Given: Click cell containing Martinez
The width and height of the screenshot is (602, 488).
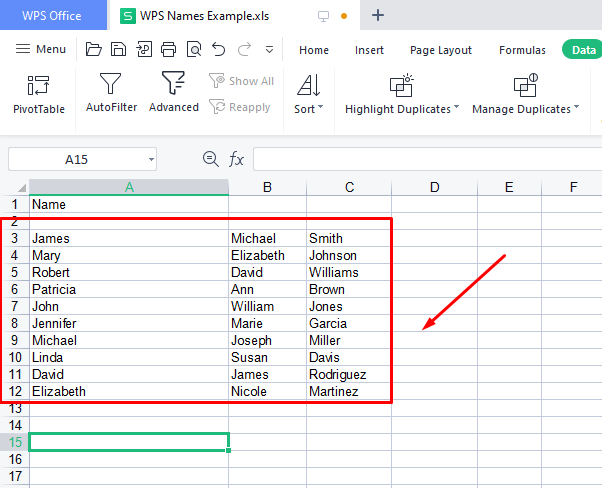Looking at the screenshot, I should pyautogui.click(x=349, y=391).
